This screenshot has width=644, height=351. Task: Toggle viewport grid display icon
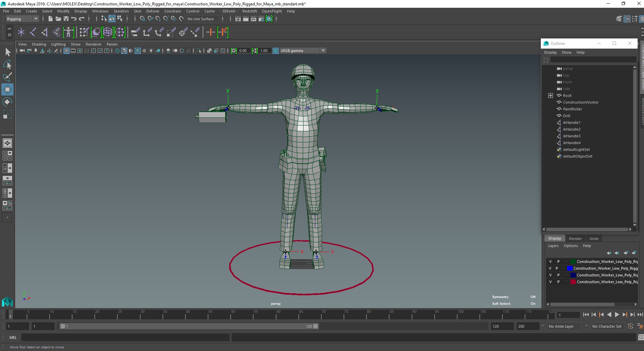[66, 51]
